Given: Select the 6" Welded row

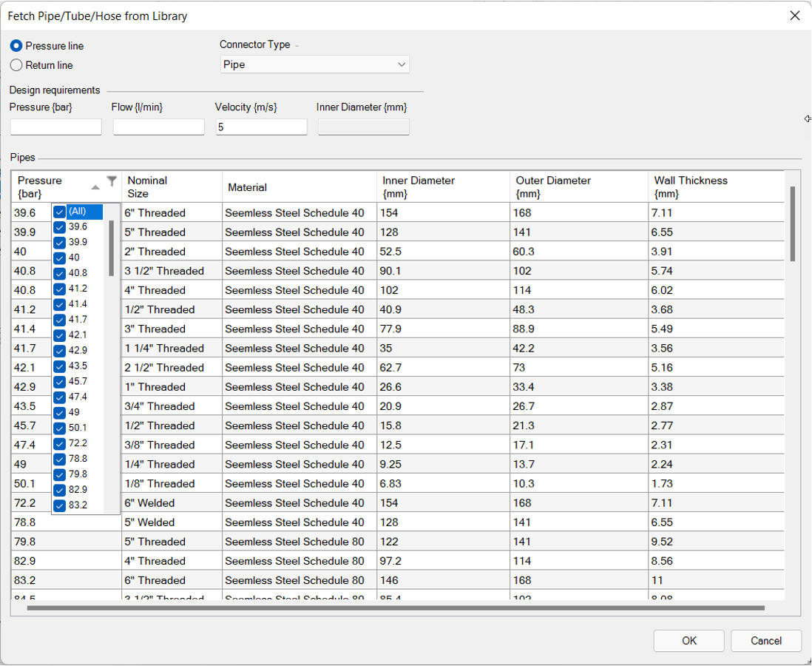Looking at the screenshot, I should coord(398,503).
